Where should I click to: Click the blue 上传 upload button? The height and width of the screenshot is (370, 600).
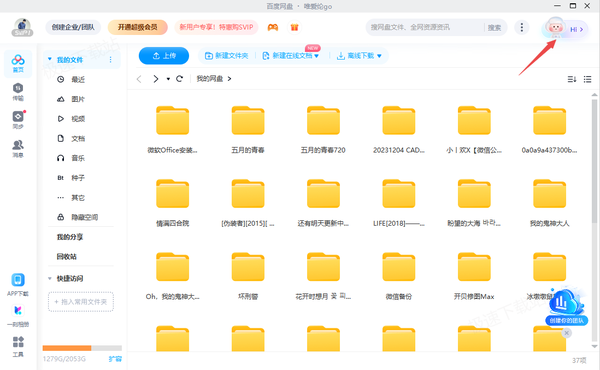164,56
